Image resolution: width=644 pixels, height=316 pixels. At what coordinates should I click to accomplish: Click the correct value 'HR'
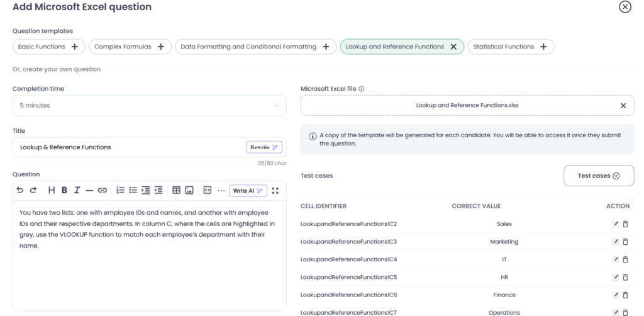pos(504,277)
